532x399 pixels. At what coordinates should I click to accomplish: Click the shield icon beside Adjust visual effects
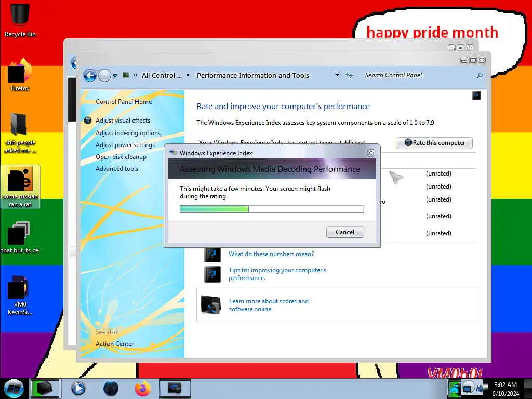[x=87, y=121]
